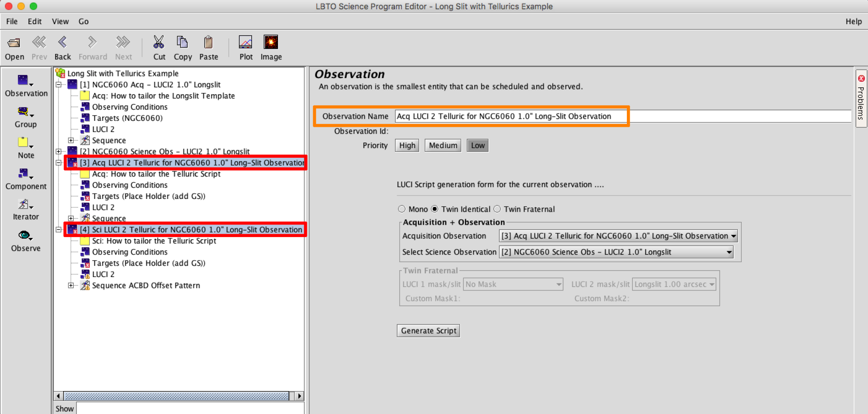Add a Component from sidebar
This screenshot has width=868, height=414.
pyautogui.click(x=26, y=179)
